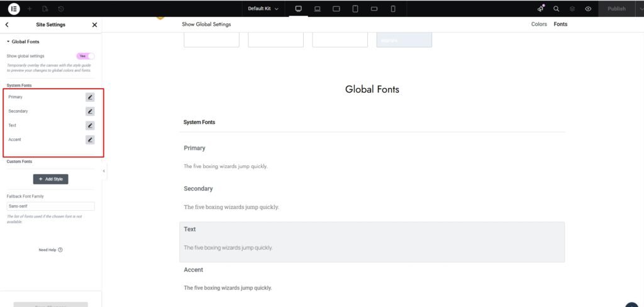The image size is (644, 307).
Task: Close the Site Settings panel
Action: click(x=94, y=25)
